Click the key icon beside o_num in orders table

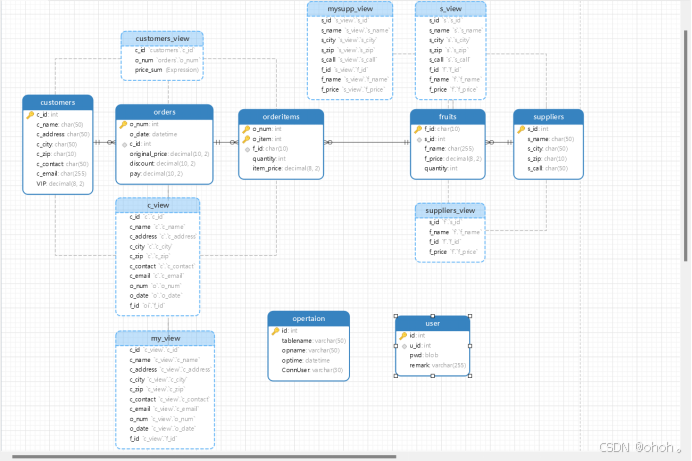click(x=123, y=124)
